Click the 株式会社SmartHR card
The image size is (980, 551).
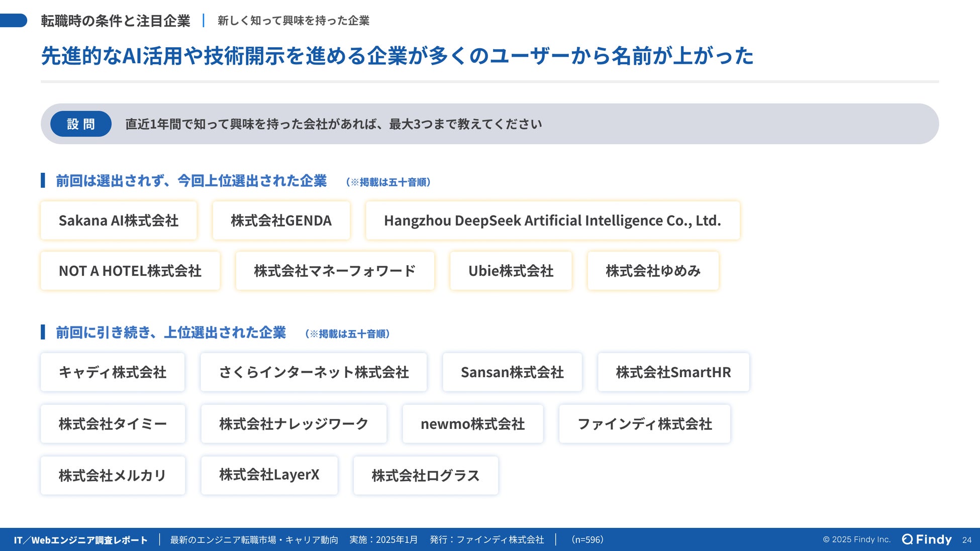click(673, 372)
